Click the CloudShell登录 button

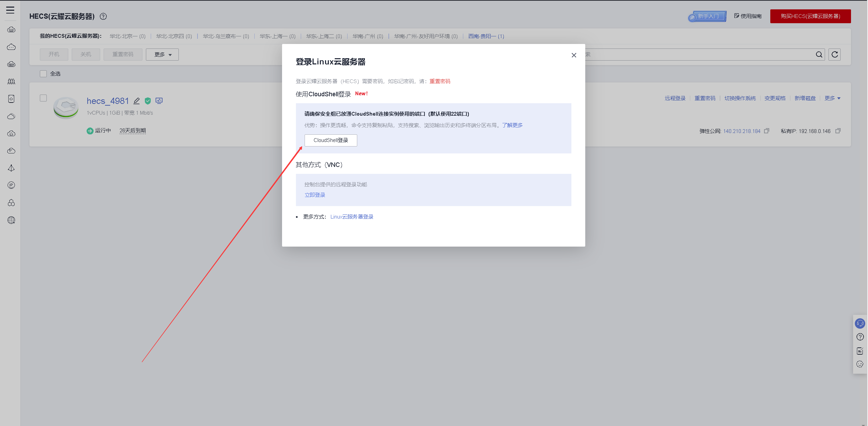coord(331,140)
